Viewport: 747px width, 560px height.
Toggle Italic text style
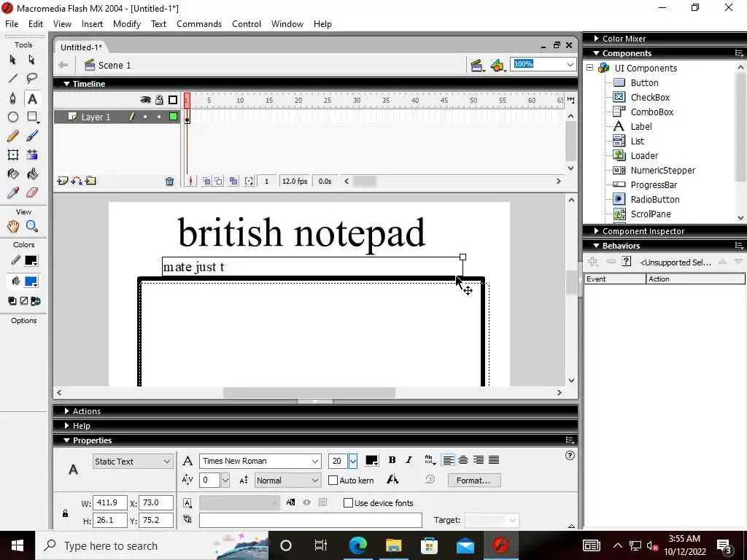point(409,460)
